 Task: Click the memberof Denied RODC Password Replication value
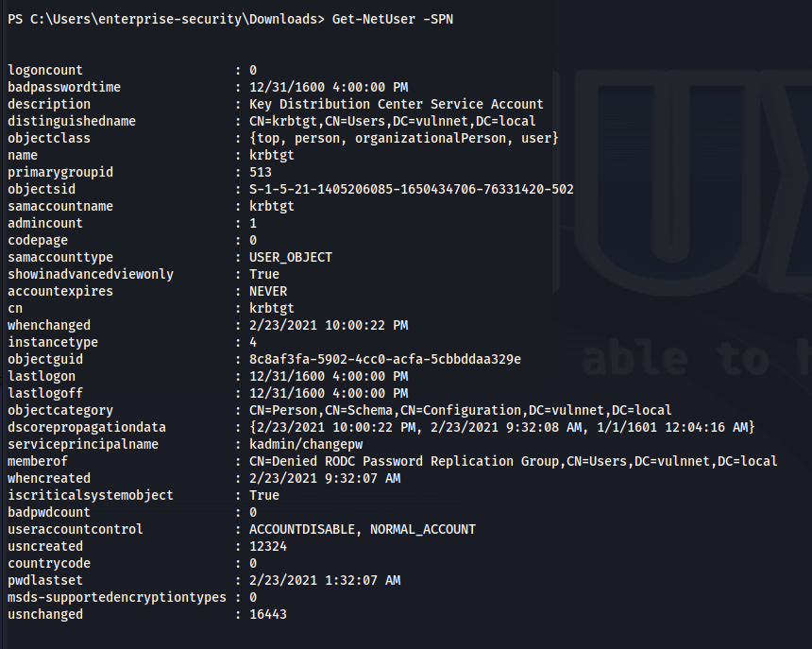[514, 461]
